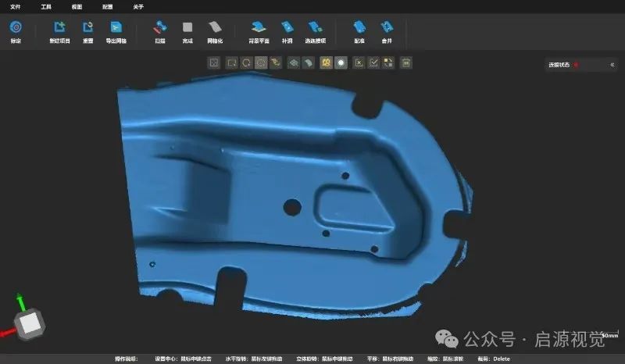Create a new project with 新建项目
The height and width of the screenshot is (364, 625).
pyautogui.click(x=59, y=29)
